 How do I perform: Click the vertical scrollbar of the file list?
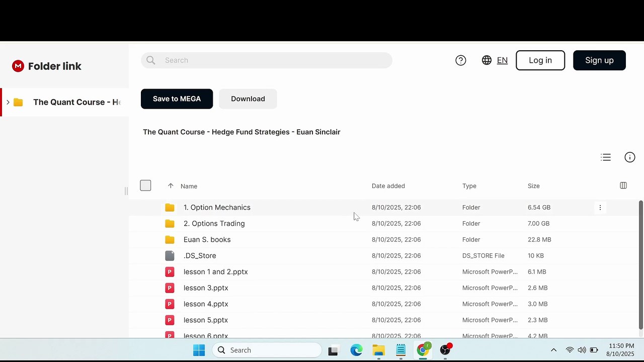coord(640,265)
